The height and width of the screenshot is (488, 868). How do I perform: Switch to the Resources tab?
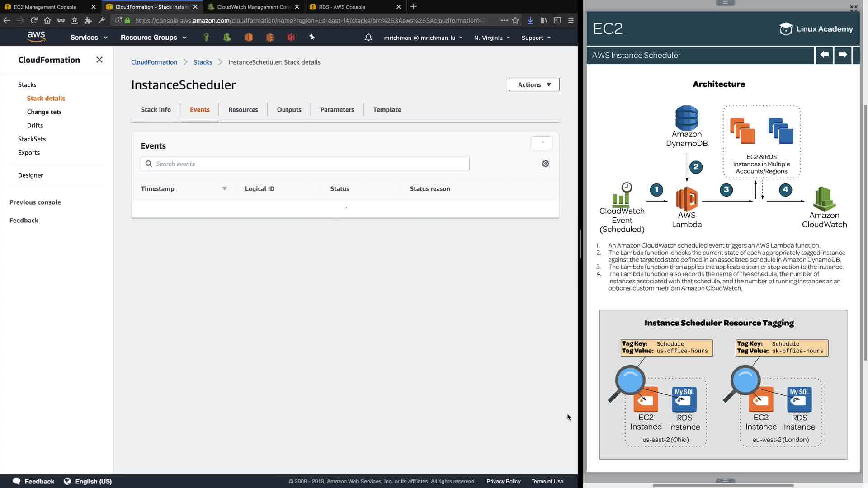point(243,109)
